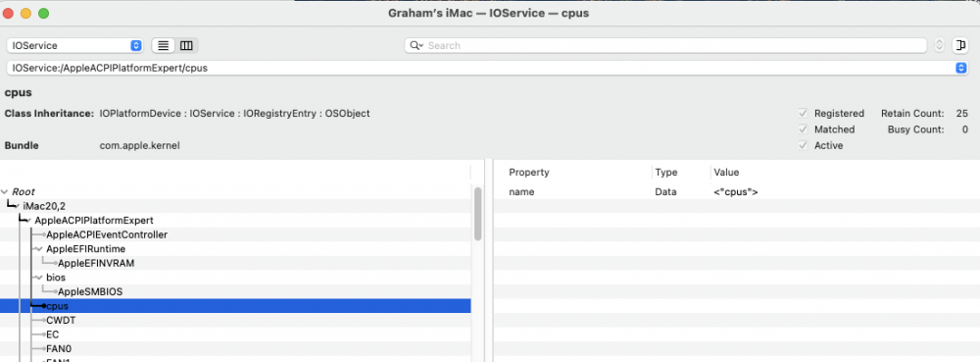Image resolution: width=980 pixels, height=362 pixels.
Task: Select the name property row
Action: coord(736,192)
